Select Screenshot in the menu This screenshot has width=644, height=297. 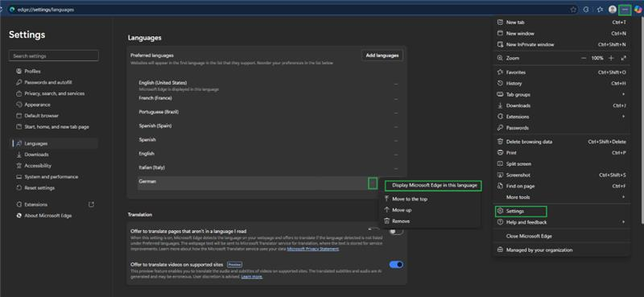coord(562,175)
